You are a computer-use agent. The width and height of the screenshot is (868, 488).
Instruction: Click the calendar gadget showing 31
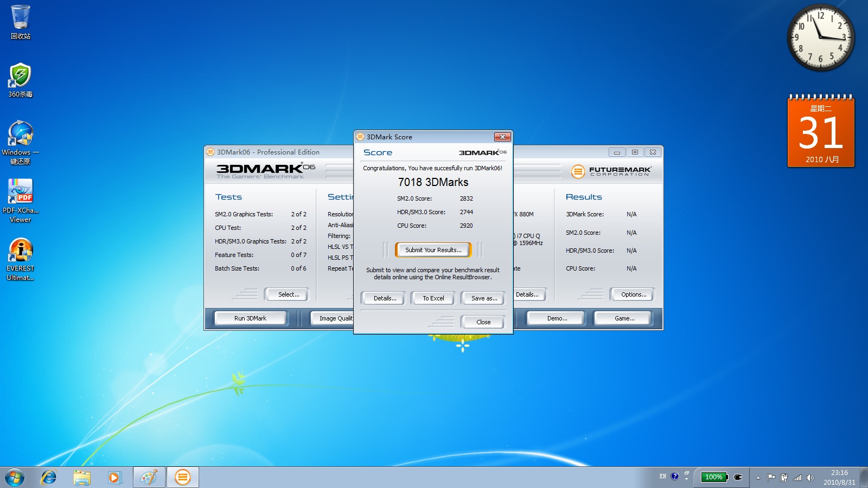(x=821, y=131)
